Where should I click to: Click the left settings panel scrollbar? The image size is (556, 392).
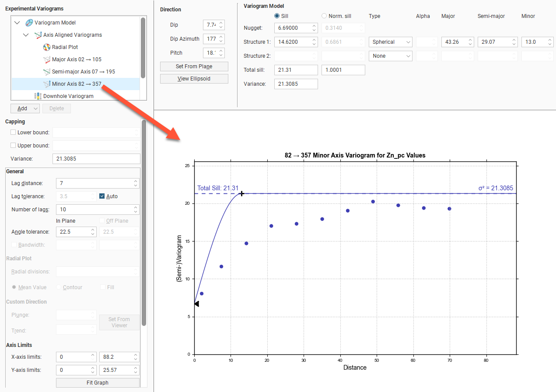click(144, 219)
